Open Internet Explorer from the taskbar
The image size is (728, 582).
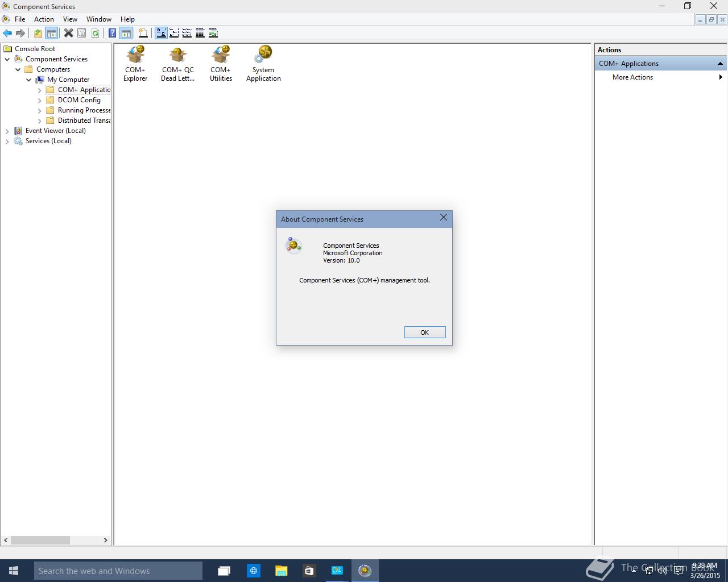[254, 571]
